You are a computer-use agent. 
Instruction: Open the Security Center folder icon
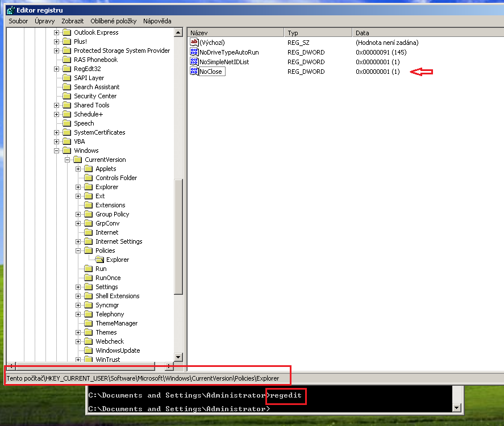(x=67, y=96)
